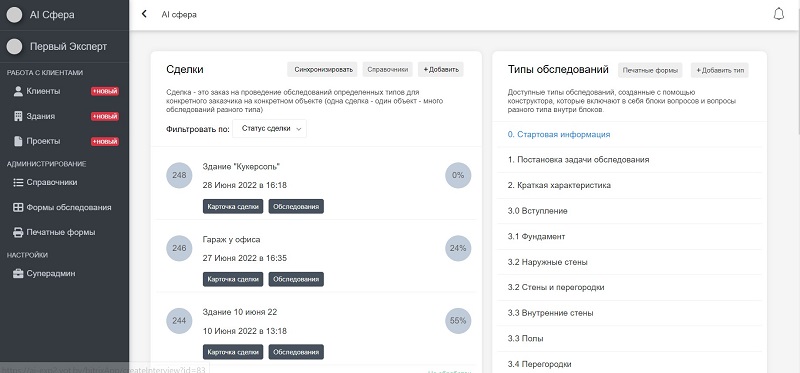Click the Справочники button in Сделки panel

(x=388, y=70)
